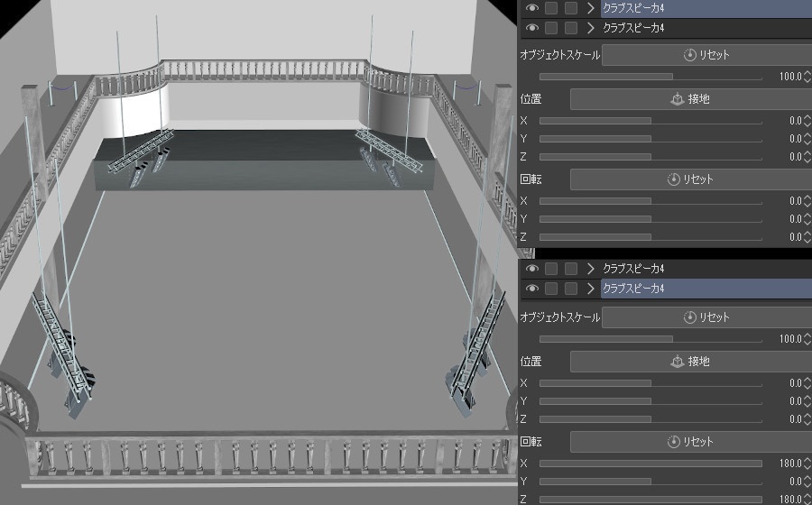Image resolution: width=812 pixels, height=505 pixels.
Task: Select the unhighlighted クラブスピーカ4 name in lower panel
Action: [633, 269]
